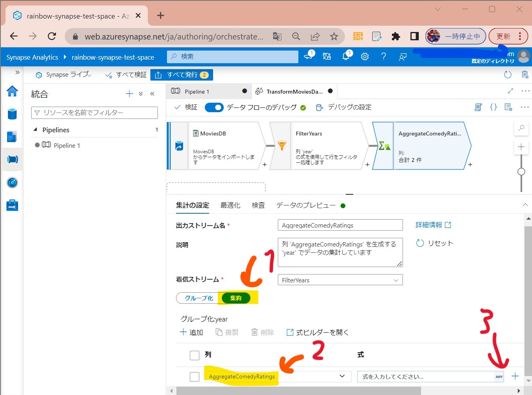The image size is (532, 395).
Task: Open the settings gear in the header
Action: (365, 56)
